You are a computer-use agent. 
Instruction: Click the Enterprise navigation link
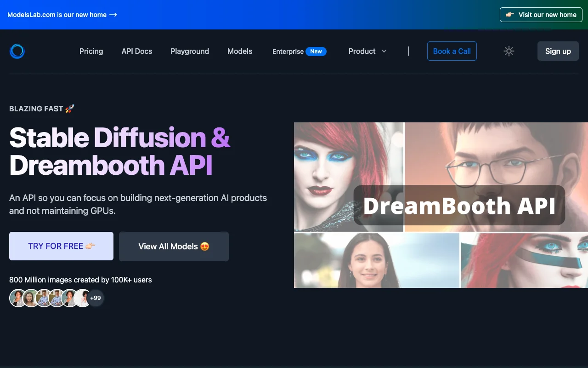pyautogui.click(x=288, y=52)
